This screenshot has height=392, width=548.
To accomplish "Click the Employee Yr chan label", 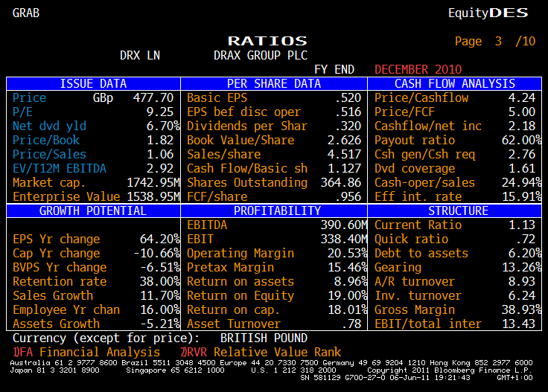I will [66, 309].
